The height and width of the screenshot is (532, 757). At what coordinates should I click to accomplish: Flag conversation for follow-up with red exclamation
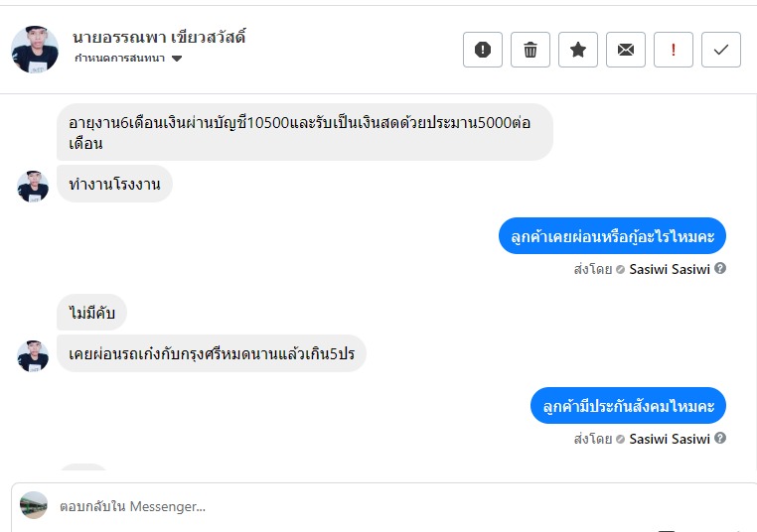(x=674, y=50)
